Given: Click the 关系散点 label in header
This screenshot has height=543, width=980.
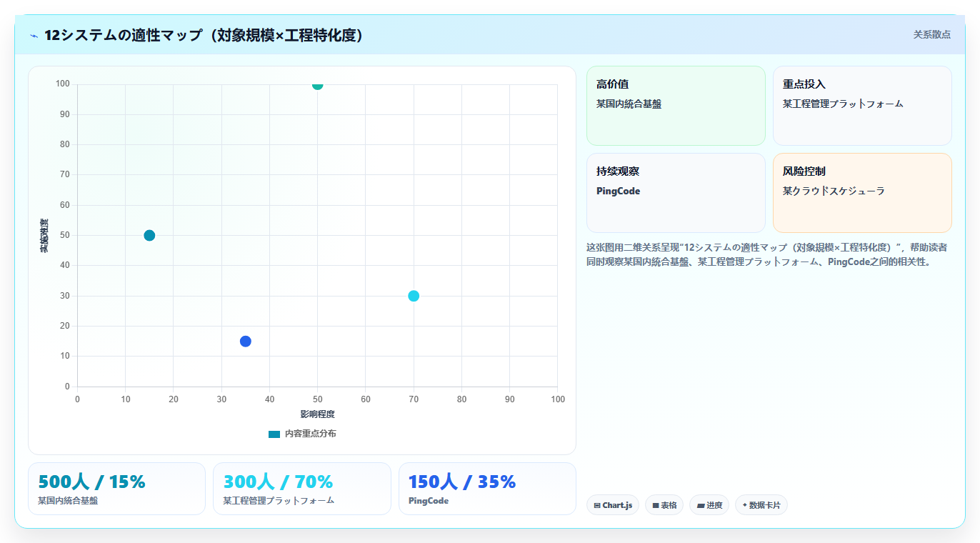Looking at the screenshot, I should tap(931, 34).
